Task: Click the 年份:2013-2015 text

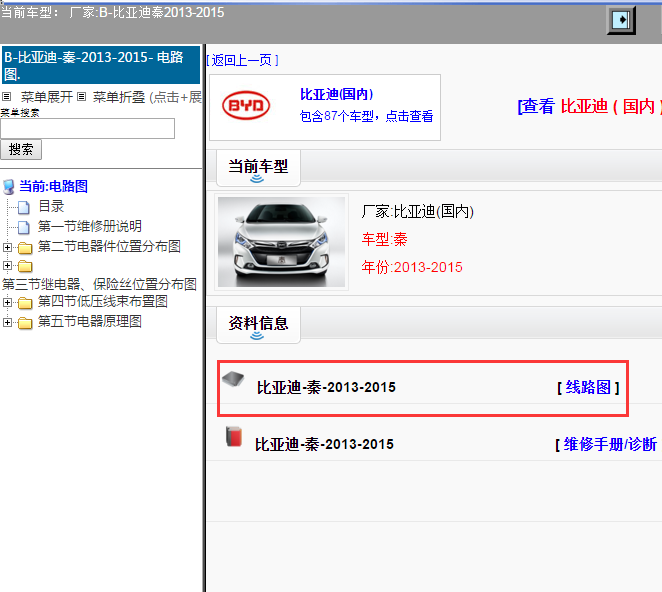Action: 412,267
